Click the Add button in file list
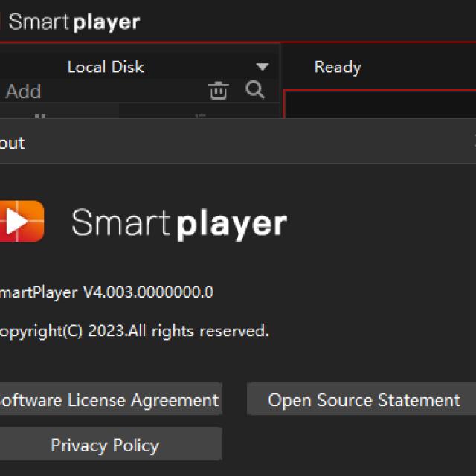 (x=23, y=91)
